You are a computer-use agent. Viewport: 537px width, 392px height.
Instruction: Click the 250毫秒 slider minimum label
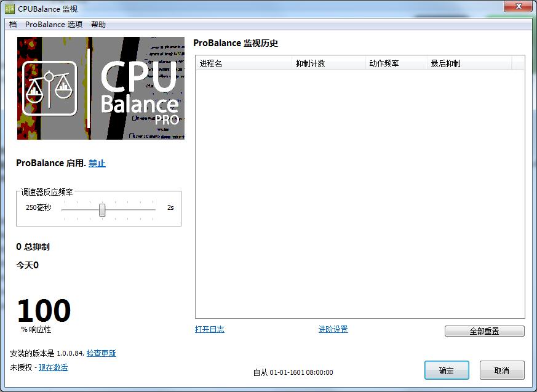(38, 207)
